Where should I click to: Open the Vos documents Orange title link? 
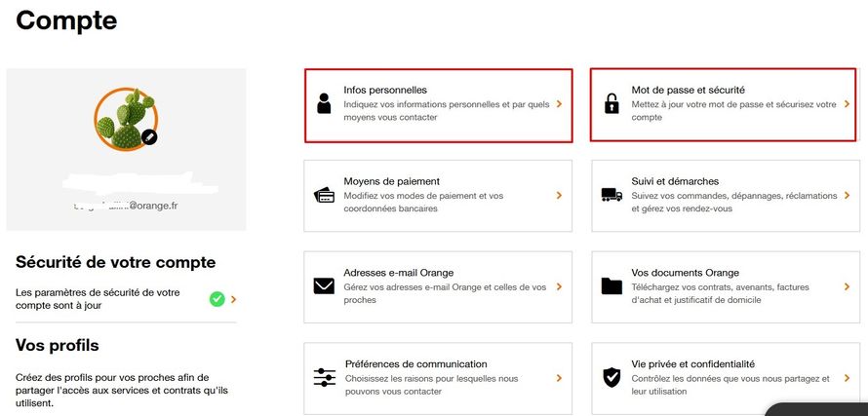tap(685, 273)
